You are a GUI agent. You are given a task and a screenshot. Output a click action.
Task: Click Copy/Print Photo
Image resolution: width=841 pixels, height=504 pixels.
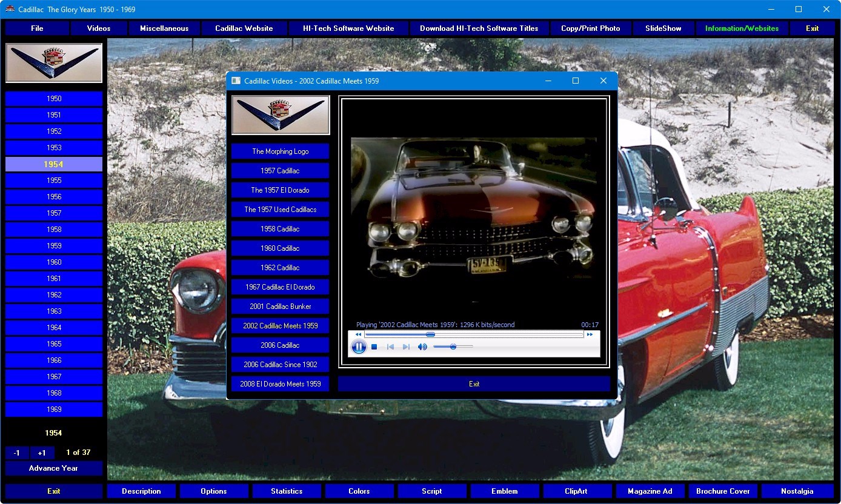click(x=591, y=28)
